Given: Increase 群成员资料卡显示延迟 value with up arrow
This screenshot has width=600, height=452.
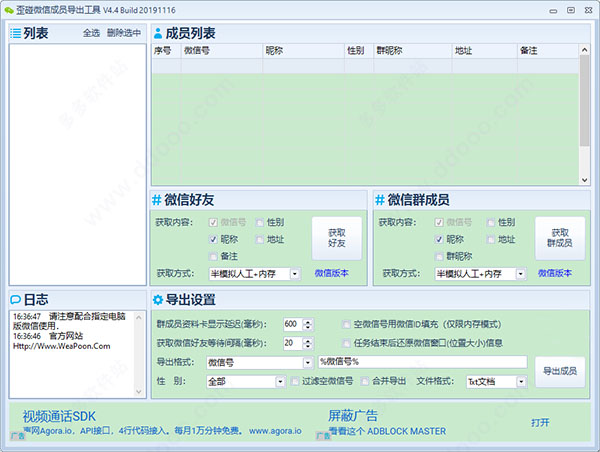Looking at the screenshot, I should pos(308,321).
